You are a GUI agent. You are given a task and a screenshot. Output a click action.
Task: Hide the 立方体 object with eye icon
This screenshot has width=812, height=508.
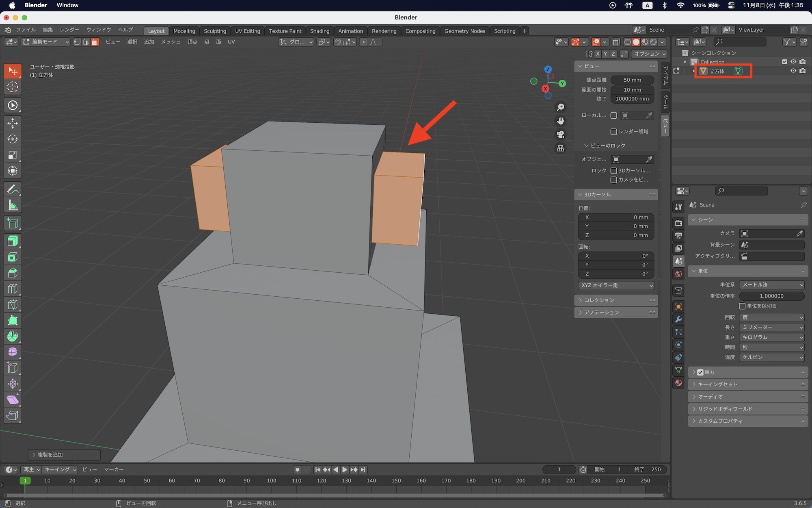click(x=793, y=71)
